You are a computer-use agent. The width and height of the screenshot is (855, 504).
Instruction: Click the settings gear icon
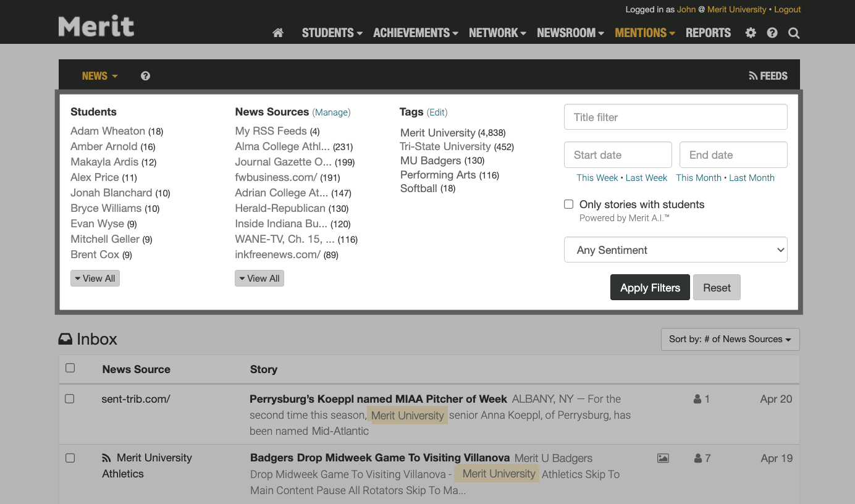click(750, 33)
